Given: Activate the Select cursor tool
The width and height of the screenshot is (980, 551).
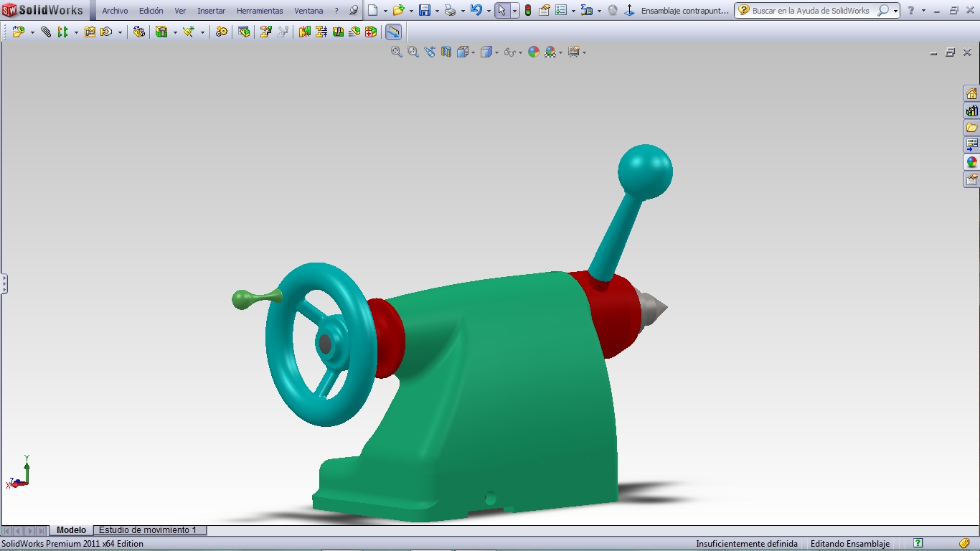Looking at the screenshot, I should click(x=502, y=10).
